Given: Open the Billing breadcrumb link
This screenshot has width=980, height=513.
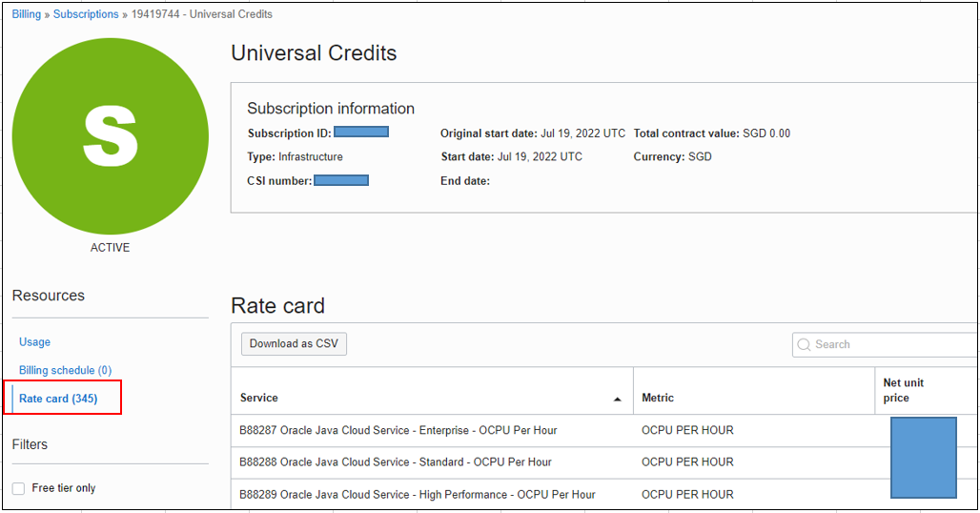Looking at the screenshot, I should pos(27,13).
